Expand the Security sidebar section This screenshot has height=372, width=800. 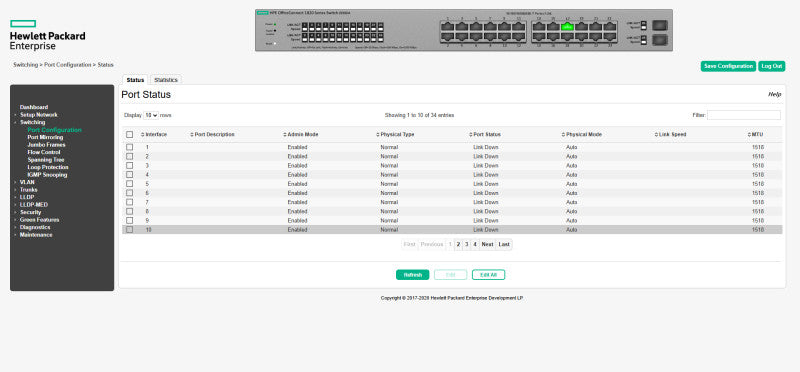[31, 212]
